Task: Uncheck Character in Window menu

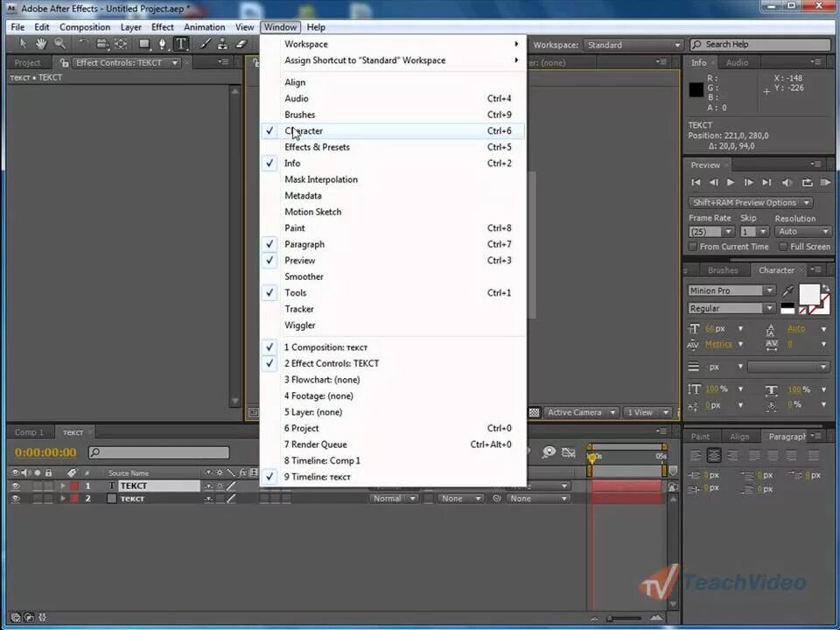Action: tap(393, 130)
